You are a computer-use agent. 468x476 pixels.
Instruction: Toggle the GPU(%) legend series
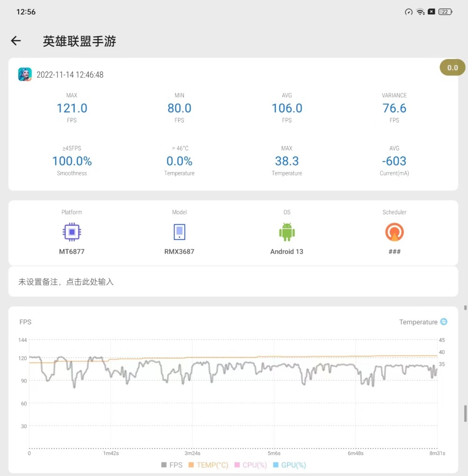coord(290,465)
